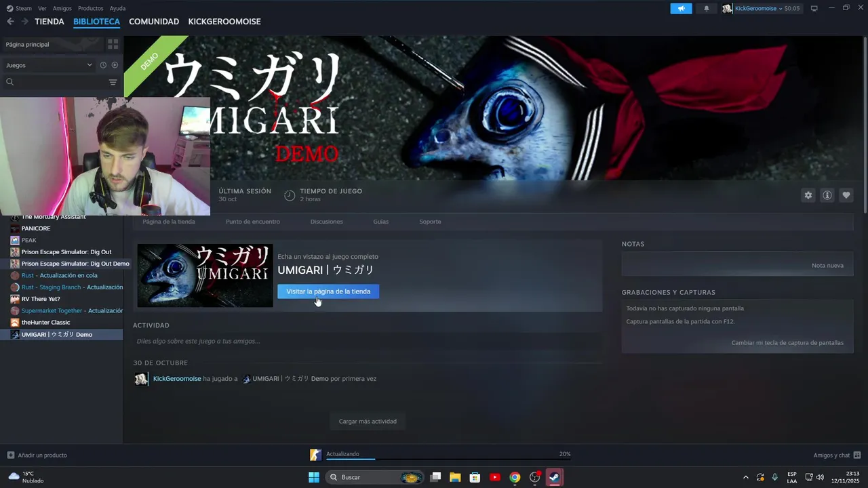Open the Steam announcements megaphone button
This screenshot has height=488, width=868.
coord(681,8)
